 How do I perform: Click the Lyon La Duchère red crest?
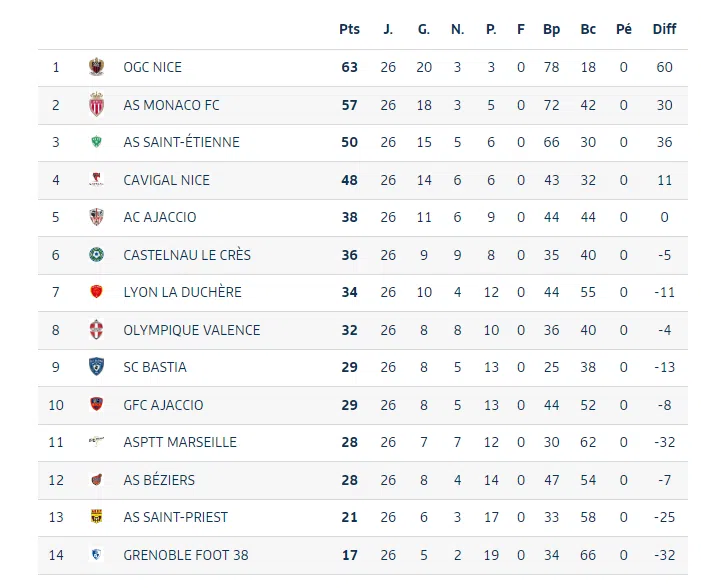pos(96,292)
